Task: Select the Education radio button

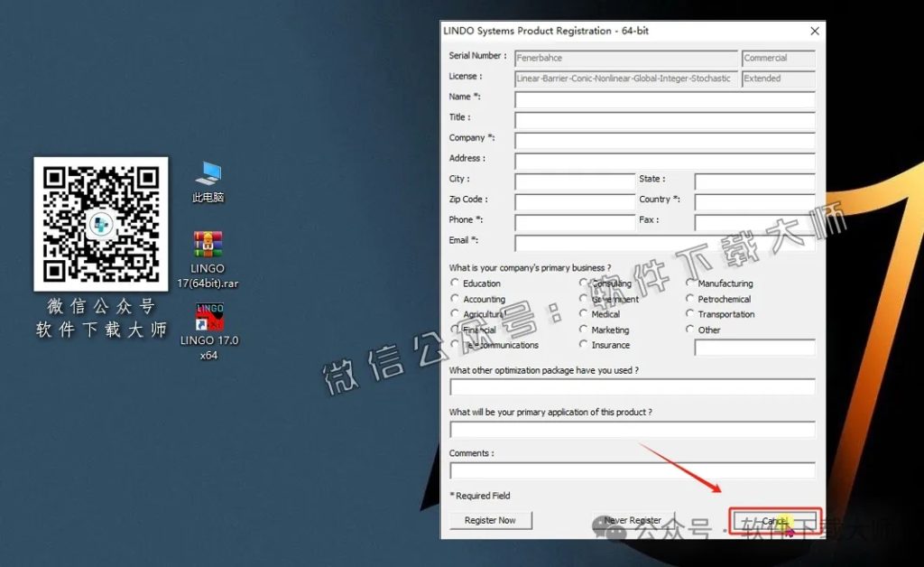Action: pyautogui.click(x=455, y=283)
